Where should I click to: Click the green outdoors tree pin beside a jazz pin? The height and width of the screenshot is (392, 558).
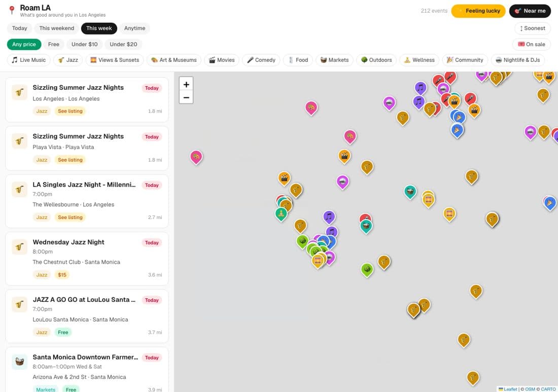pos(367,269)
